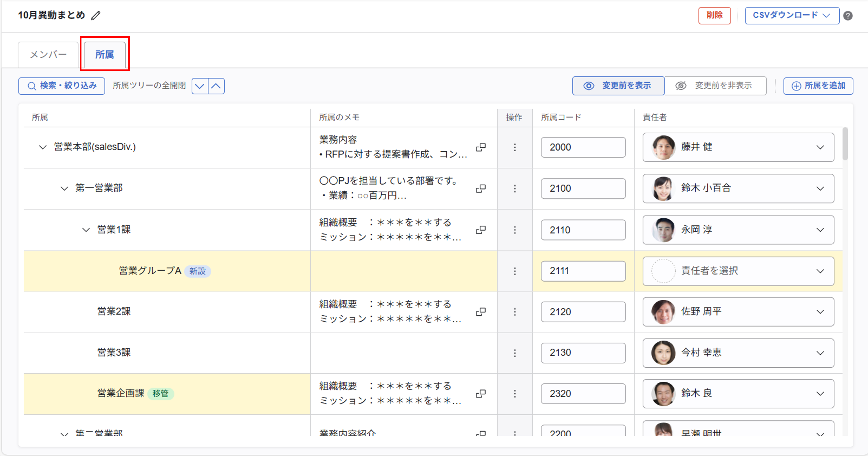Click the 所属を追加 button
Image resolution: width=868 pixels, height=456 pixels.
click(x=818, y=86)
